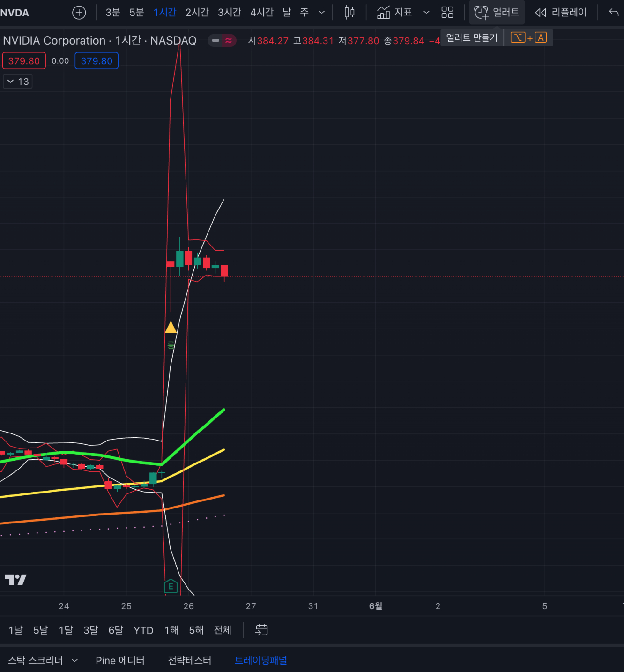Toggle the gray dash status pill icon
Viewport: 624px width, 672px height.
pyautogui.click(x=215, y=41)
